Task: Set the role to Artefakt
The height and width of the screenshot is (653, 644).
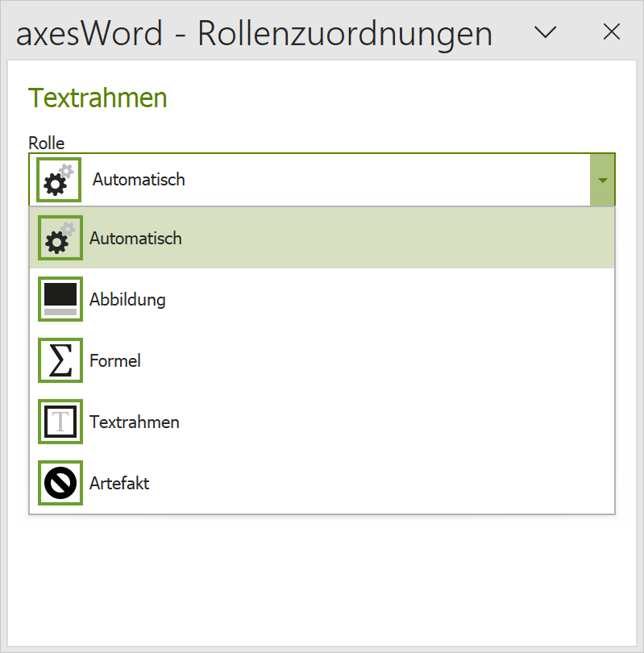Action: (x=322, y=483)
